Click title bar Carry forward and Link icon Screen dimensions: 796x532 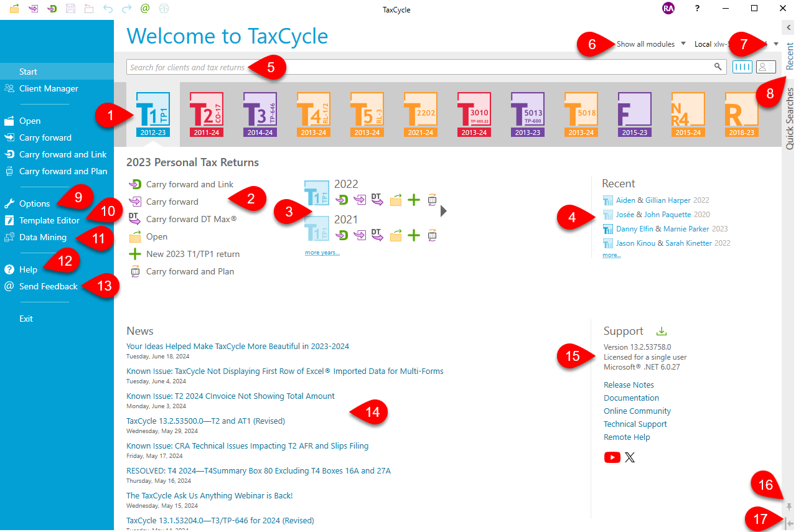click(52, 9)
